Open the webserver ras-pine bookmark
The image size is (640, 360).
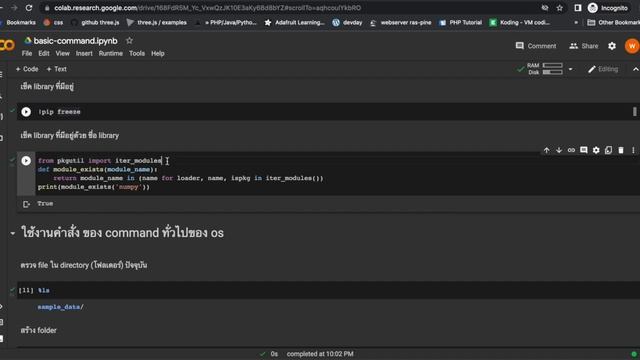400,22
